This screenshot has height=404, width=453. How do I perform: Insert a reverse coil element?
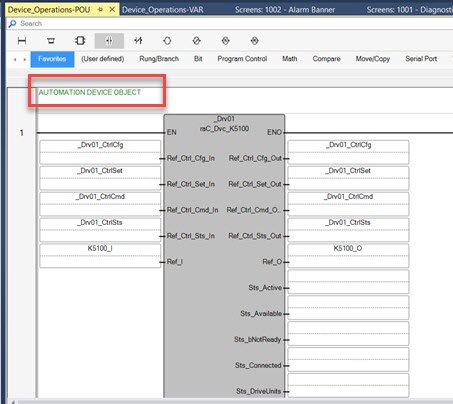pyautogui.click(x=196, y=41)
